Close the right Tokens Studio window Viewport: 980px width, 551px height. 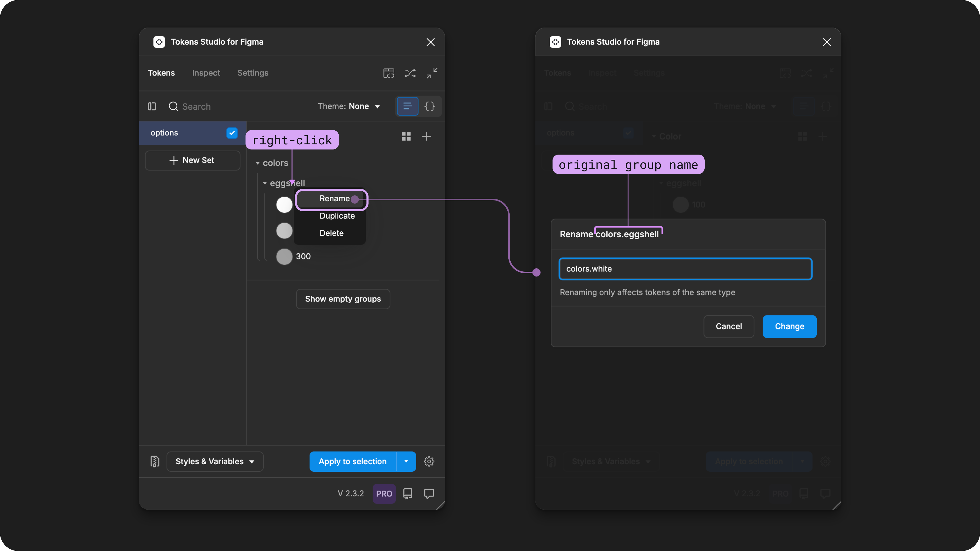click(827, 42)
